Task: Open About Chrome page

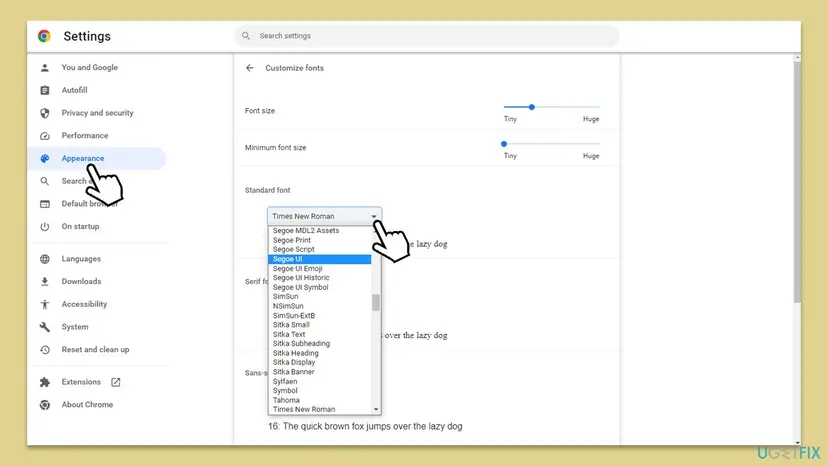Action: pyautogui.click(x=88, y=405)
